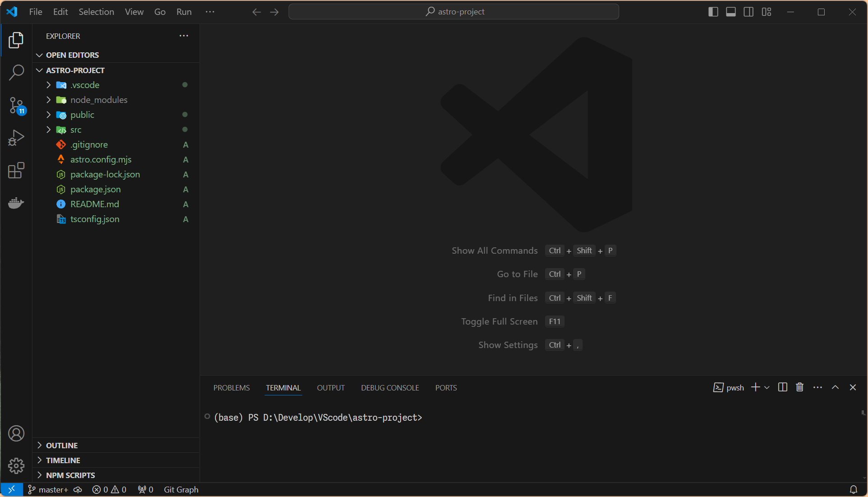Open the Docker view icon
The height and width of the screenshot is (497, 868).
16,203
